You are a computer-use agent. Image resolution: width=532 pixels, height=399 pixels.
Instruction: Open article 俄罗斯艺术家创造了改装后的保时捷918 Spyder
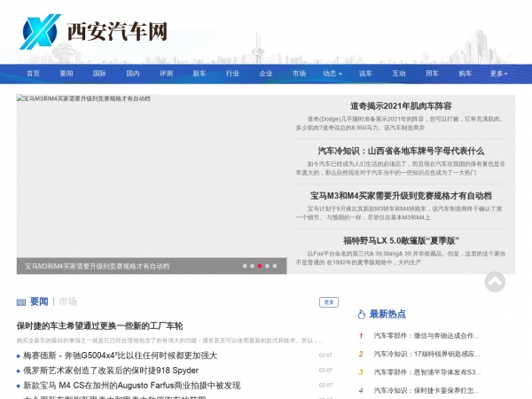coord(111,371)
